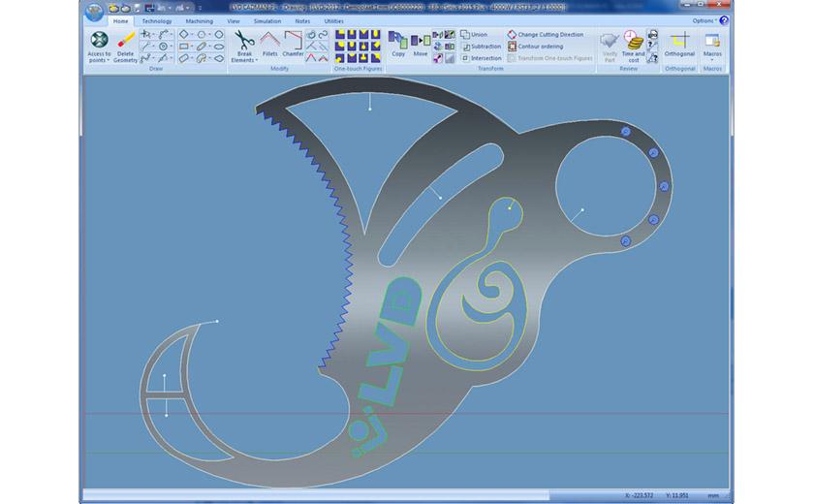The image size is (814, 504).
Task: Open the Simulation tab
Action: tap(267, 21)
